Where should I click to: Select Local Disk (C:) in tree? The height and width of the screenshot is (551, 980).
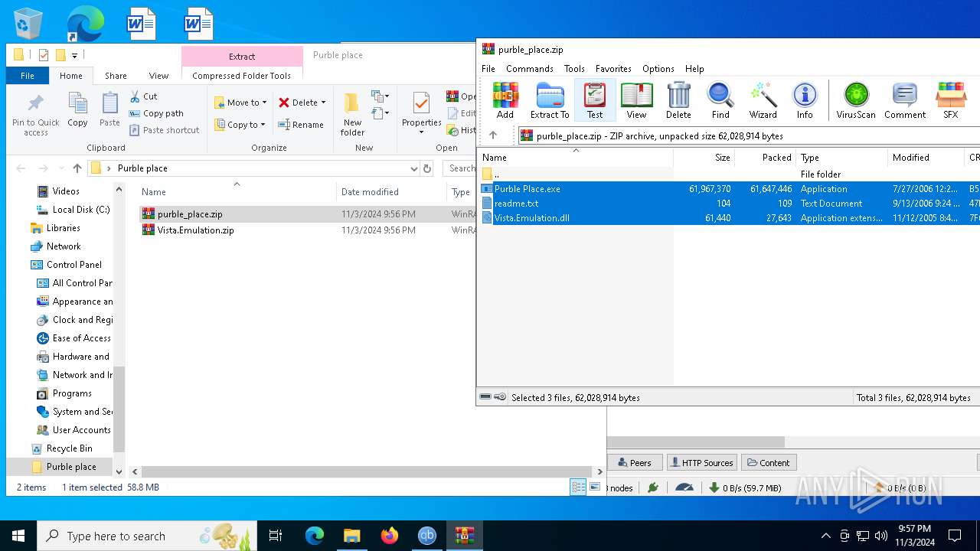81,210
